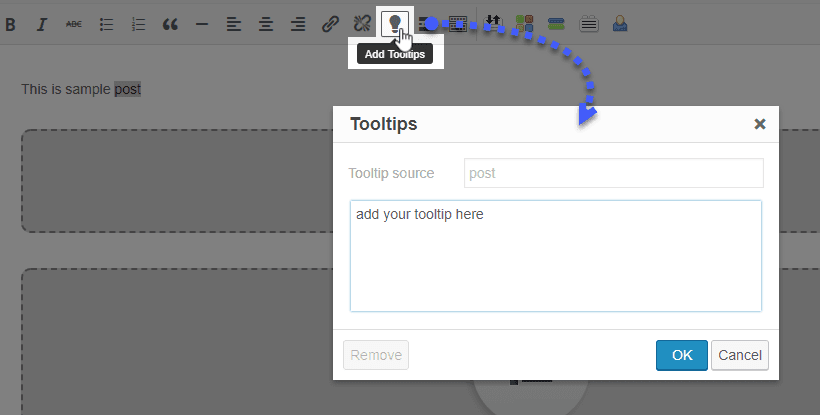This screenshot has height=415, width=820.
Task: Apply blockquote formatting
Action: 170,24
